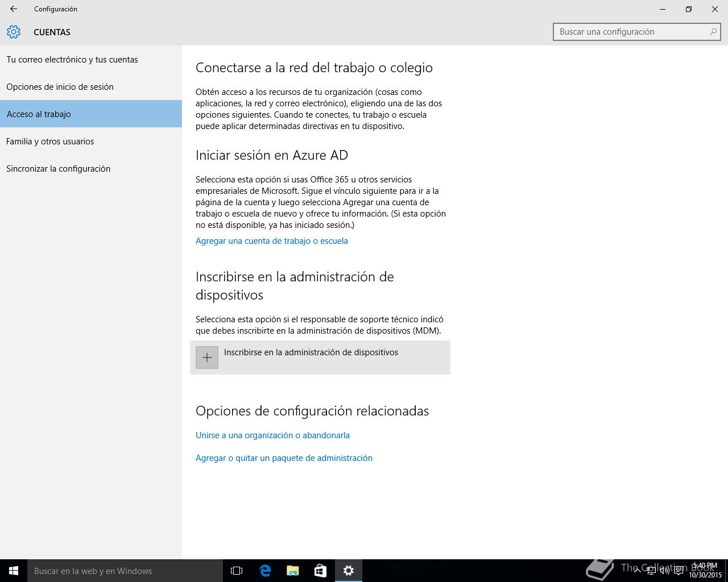Click 'Agregar una cuenta de trabajo o escuela'
728x582 pixels.
(272, 241)
